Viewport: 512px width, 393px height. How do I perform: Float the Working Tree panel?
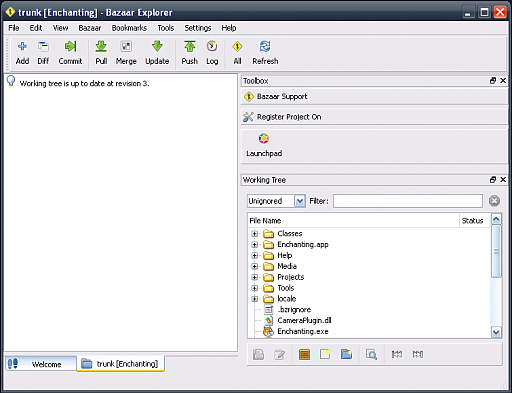tap(493, 180)
